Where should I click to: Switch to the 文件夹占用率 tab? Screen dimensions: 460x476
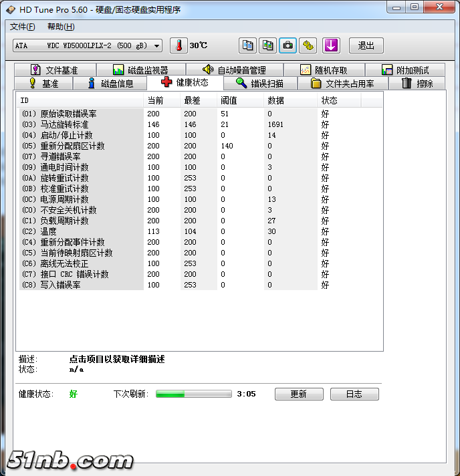click(343, 84)
